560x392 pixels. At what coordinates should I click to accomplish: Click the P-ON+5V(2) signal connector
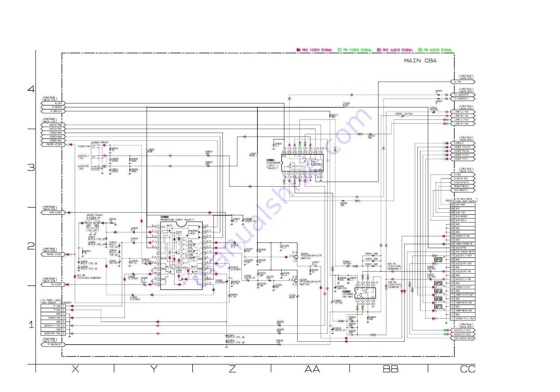[x=53, y=345]
